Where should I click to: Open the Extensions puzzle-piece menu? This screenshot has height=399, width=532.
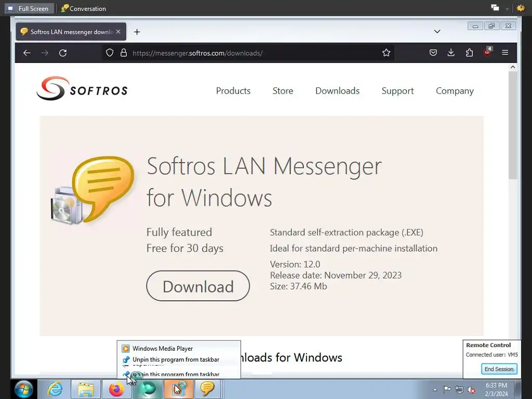coord(469,52)
